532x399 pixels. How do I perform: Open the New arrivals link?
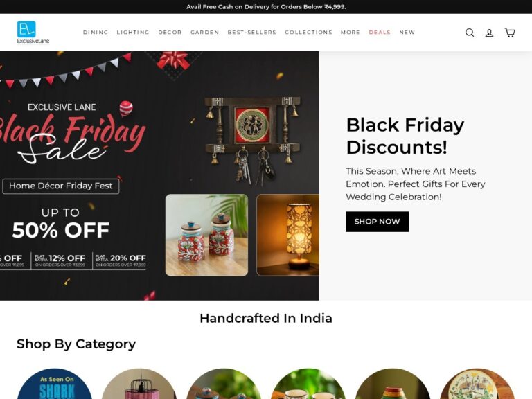(x=407, y=33)
